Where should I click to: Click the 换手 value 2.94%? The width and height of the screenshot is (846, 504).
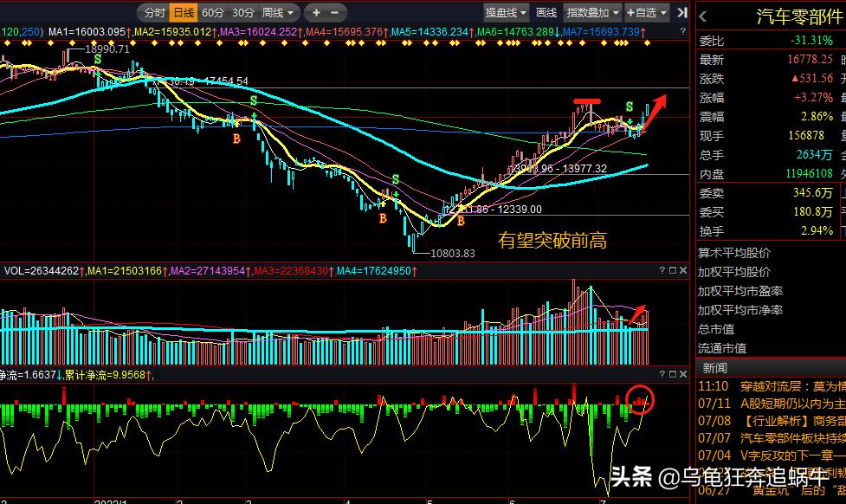[818, 231]
